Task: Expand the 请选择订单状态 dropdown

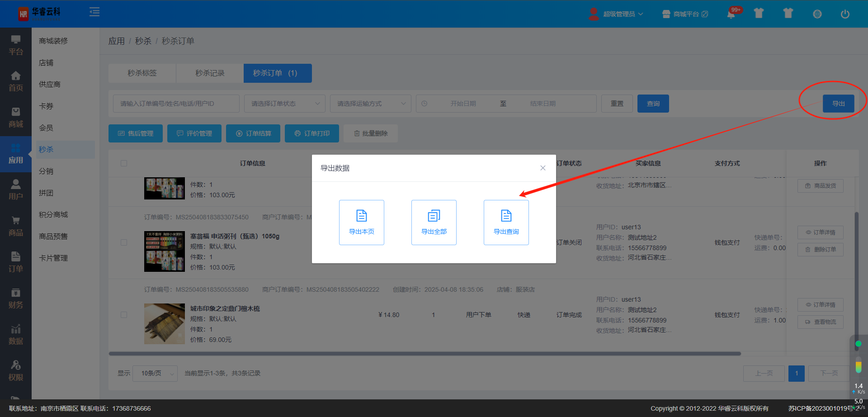Action: pyautogui.click(x=284, y=104)
